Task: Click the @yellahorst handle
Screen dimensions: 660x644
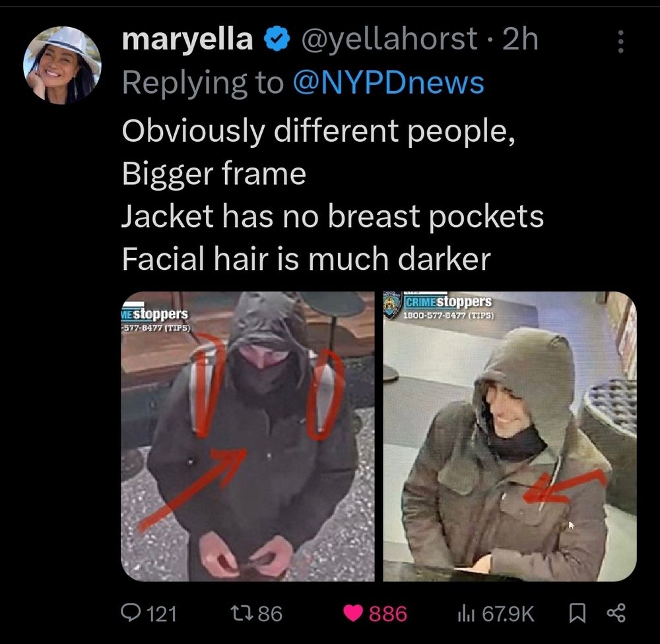Action: 389,40
